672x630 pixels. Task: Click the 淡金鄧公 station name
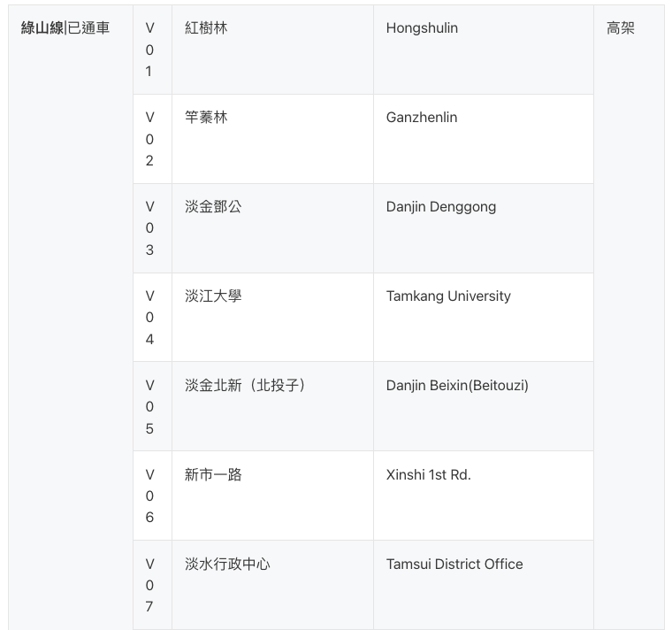(213, 207)
